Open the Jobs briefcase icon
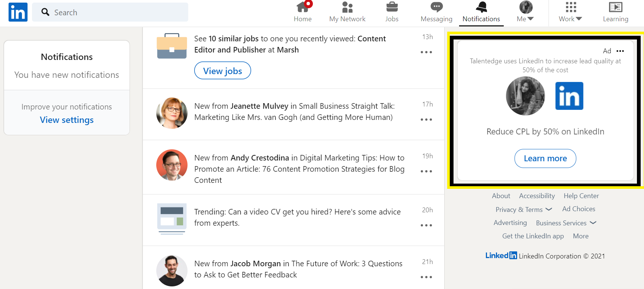The height and width of the screenshot is (289, 644). click(392, 12)
